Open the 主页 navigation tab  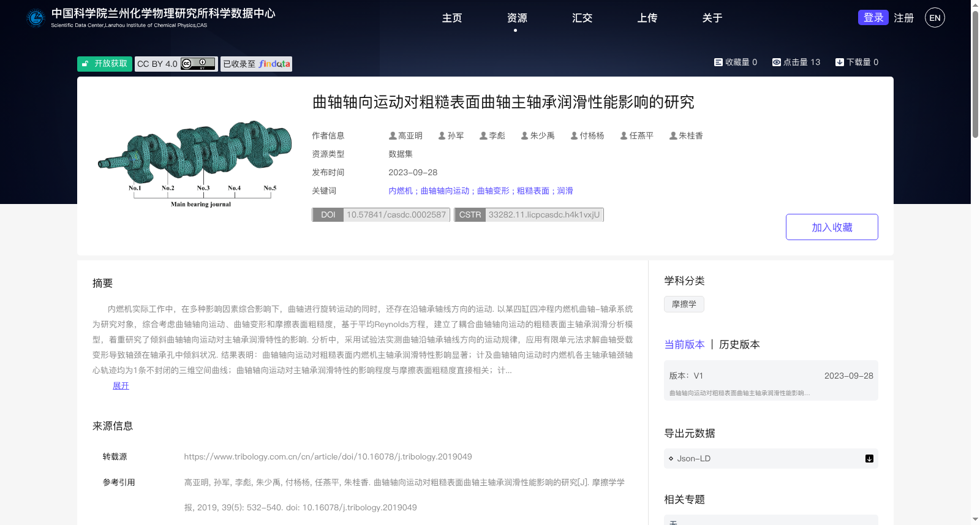[452, 18]
